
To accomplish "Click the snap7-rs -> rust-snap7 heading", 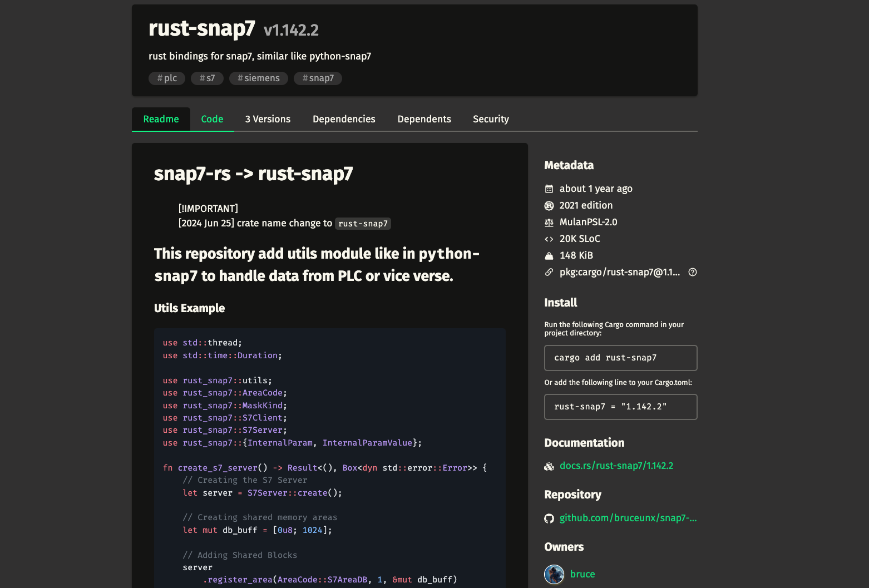I will 254,174.
